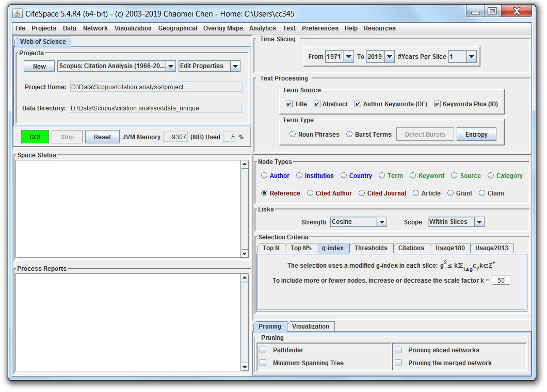This screenshot has height=392, width=547.
Task: Select Cited Journal node type
Action: [x=362, y=193]
